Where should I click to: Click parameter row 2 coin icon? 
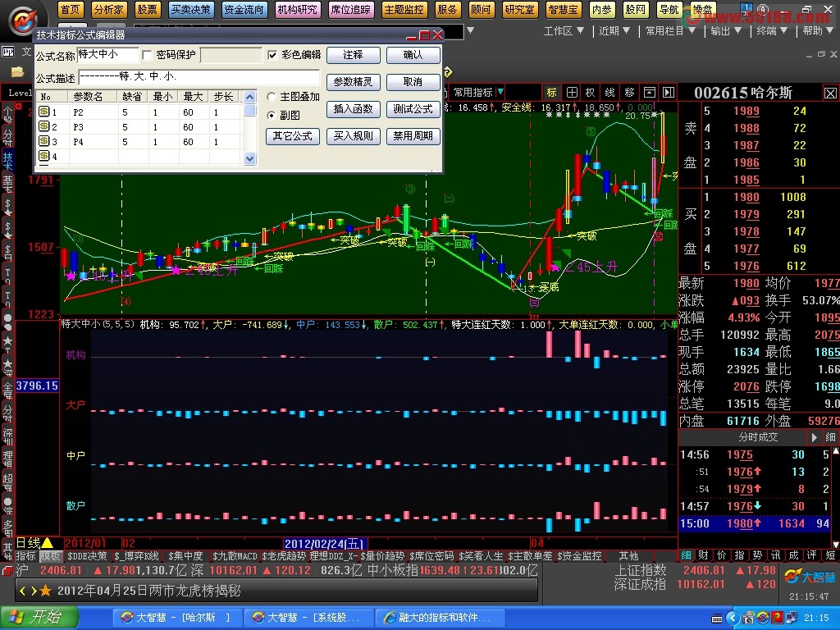44,126
